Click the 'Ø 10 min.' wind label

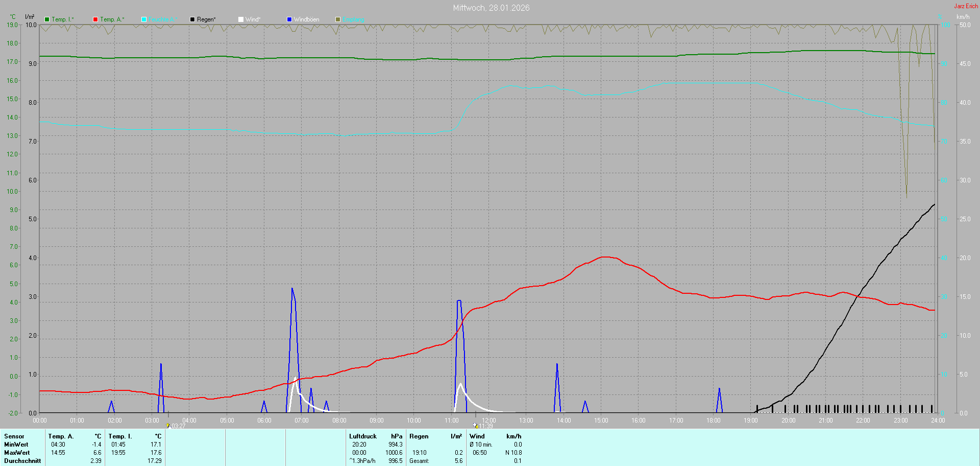click(x=481, y=445)
